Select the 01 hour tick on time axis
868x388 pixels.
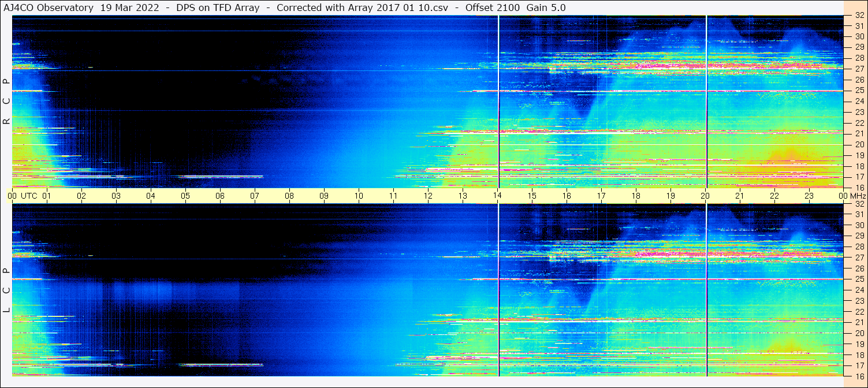pyautogui.click(x=47, y=196)
